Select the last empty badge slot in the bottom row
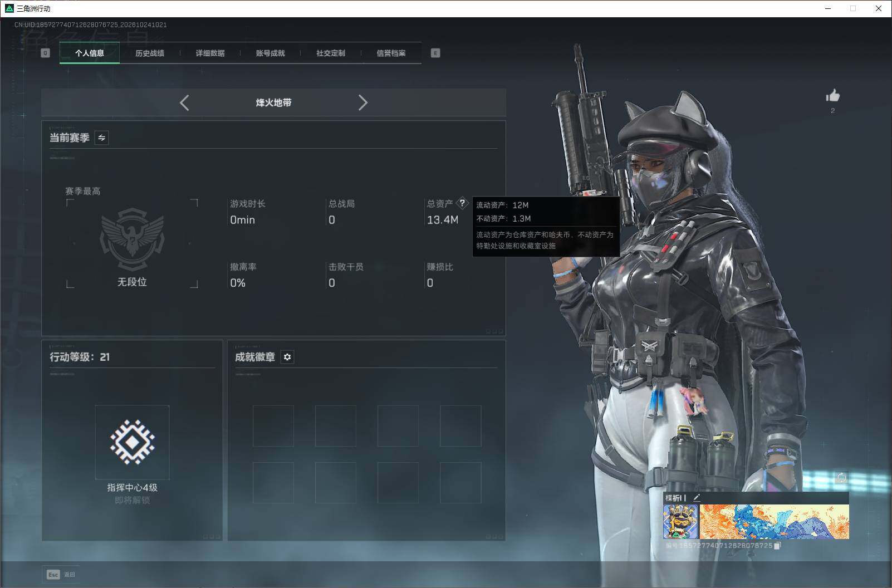This screenshot has width=892, height=588. [460, 483]
